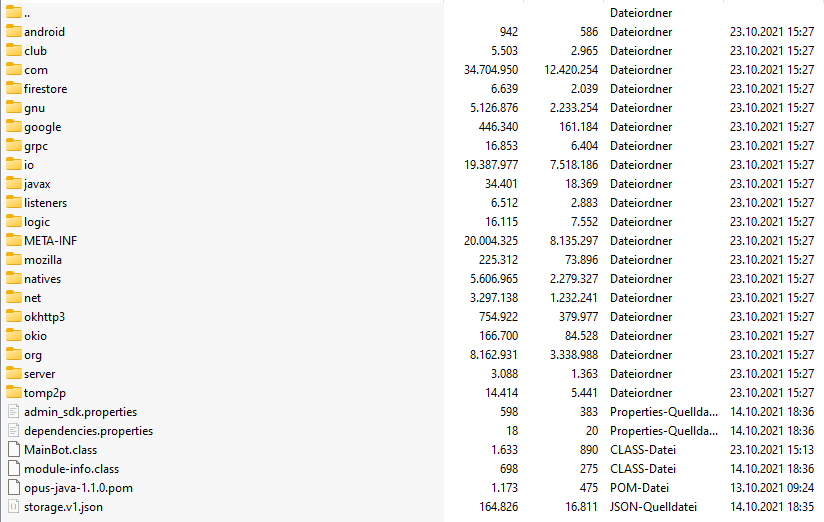824x522 pixels.
Task: Select the parent directory folder icon
Action: click(x=14, y=12)
